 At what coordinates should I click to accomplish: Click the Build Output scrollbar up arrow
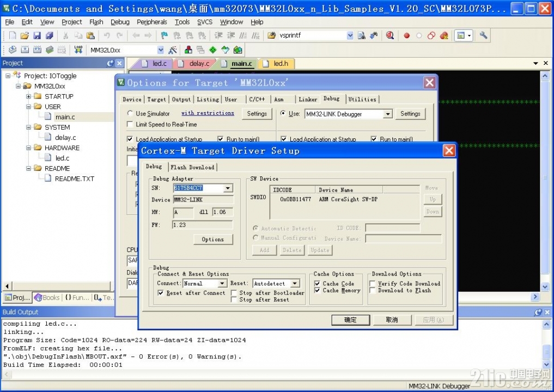pyautogui.click(x=546, y=324)
